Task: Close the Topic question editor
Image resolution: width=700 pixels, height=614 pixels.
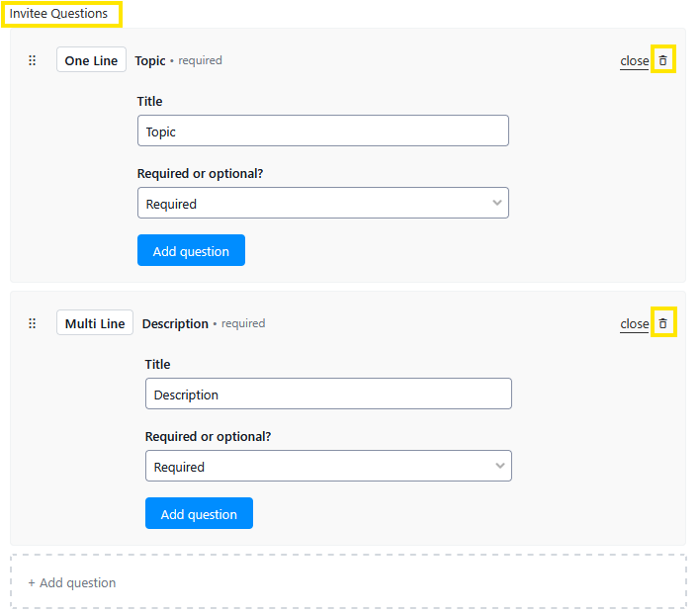Action: pos(634,60)
